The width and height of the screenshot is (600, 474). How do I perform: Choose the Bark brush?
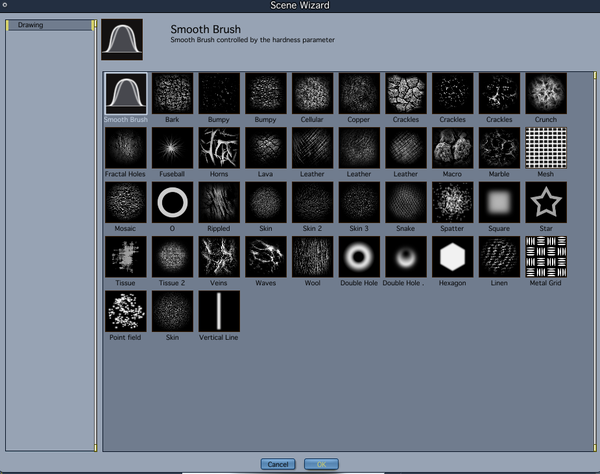click(x=172, y=94)
